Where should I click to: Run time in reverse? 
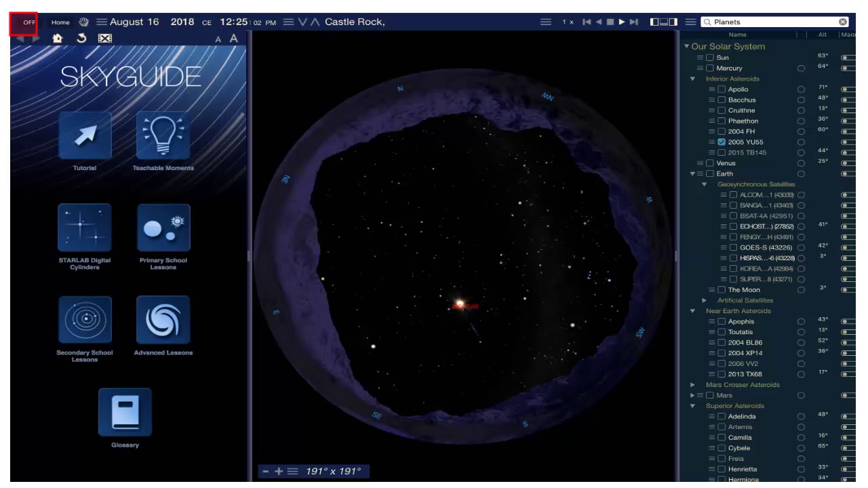[599, 22]
